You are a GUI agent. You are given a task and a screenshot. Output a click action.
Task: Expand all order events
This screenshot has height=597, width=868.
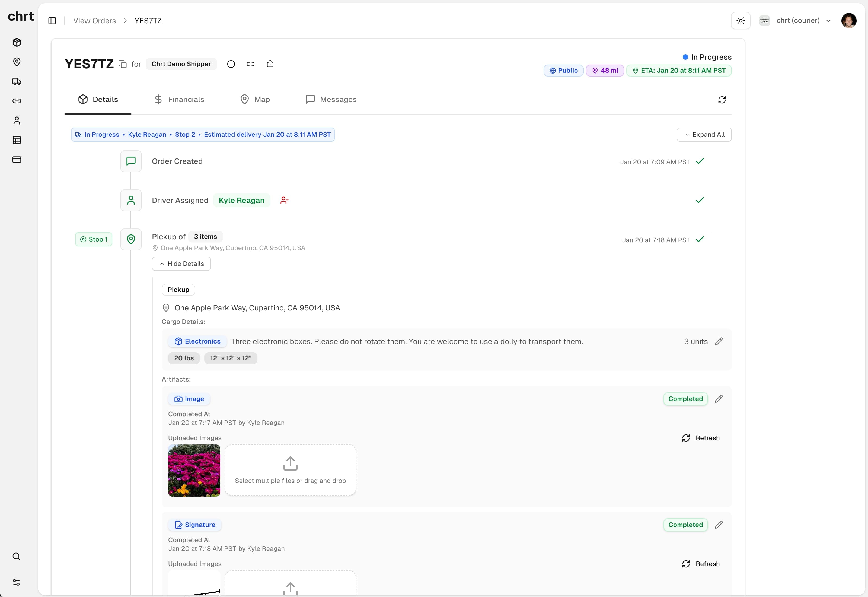click(x=704, y=134)
